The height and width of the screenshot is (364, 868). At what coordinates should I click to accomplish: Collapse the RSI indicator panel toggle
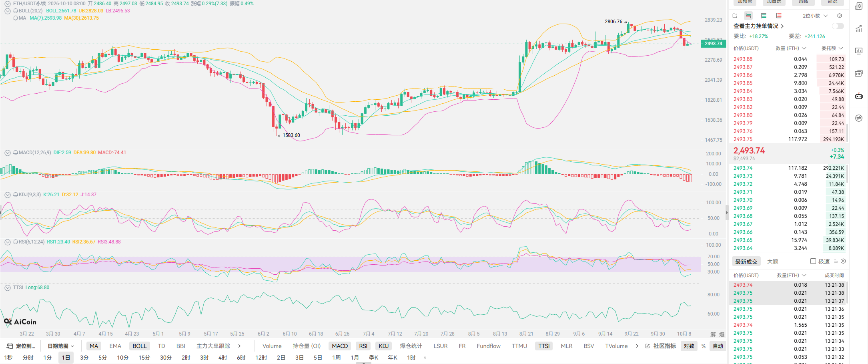7,242
